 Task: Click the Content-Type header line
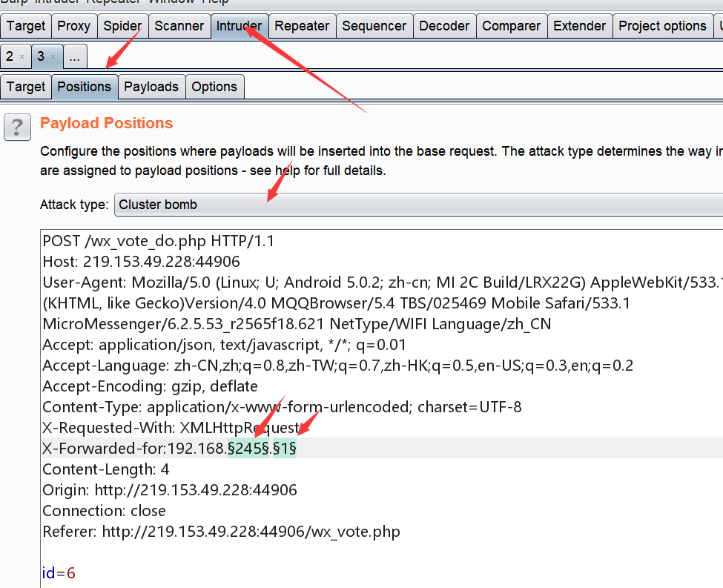tap(283, 407)
